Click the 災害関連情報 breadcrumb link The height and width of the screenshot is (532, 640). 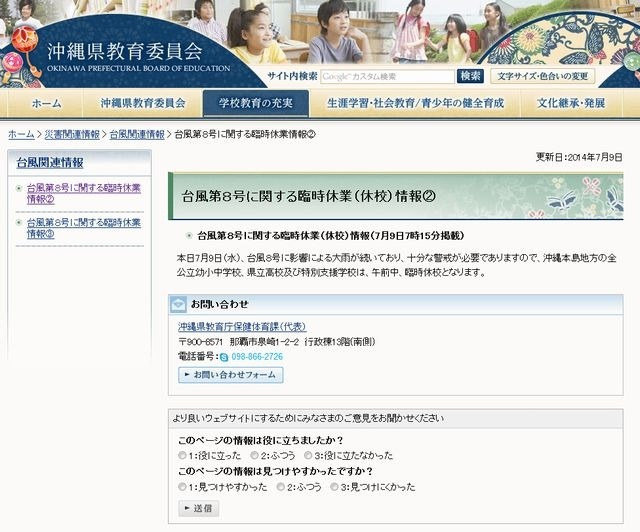pyautogui.click(x=72, y=134)
